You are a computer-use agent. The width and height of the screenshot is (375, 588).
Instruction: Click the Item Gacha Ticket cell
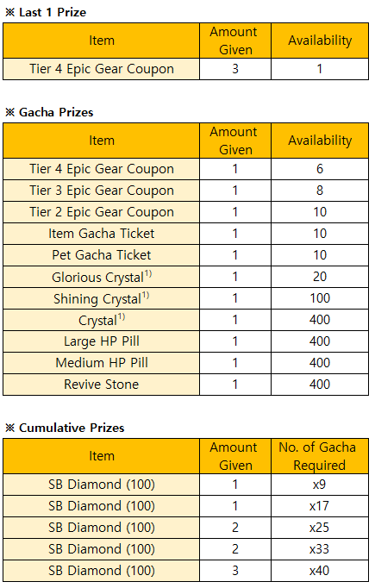tap(101, 234)
